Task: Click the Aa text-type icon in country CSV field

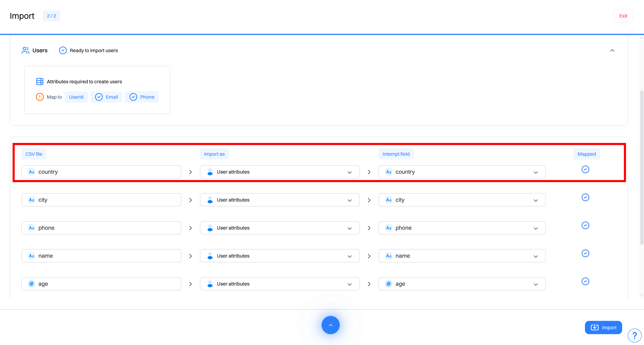Action: coord(31,172)
